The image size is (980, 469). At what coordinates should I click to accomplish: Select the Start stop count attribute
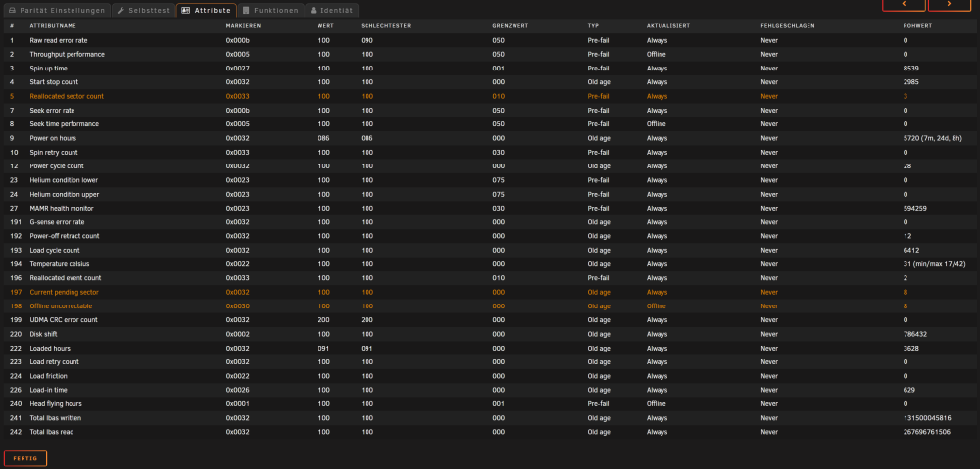click(54, 82)
